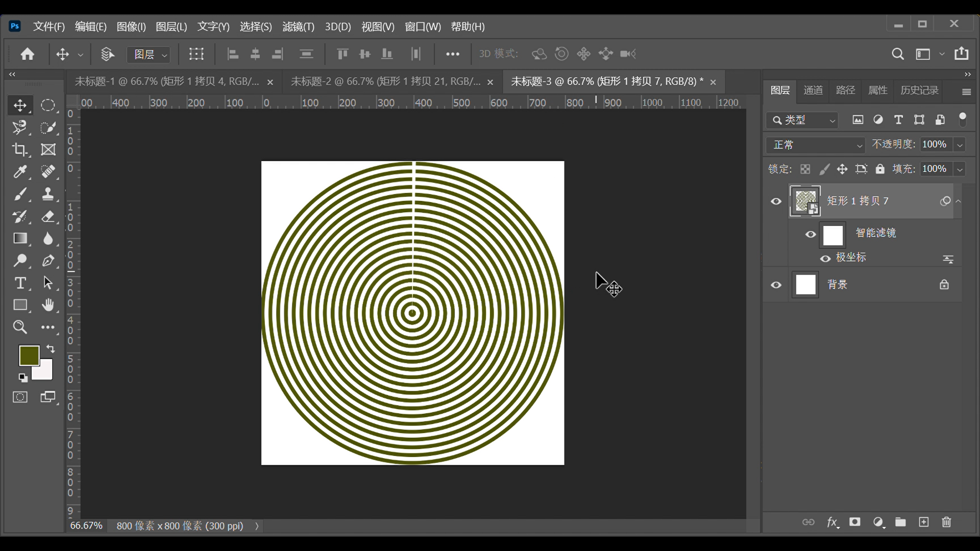This screenshot has width=980, height=551.
Task: Toggle visibility of 智能滤镜 smart filters
Action: 811,235
